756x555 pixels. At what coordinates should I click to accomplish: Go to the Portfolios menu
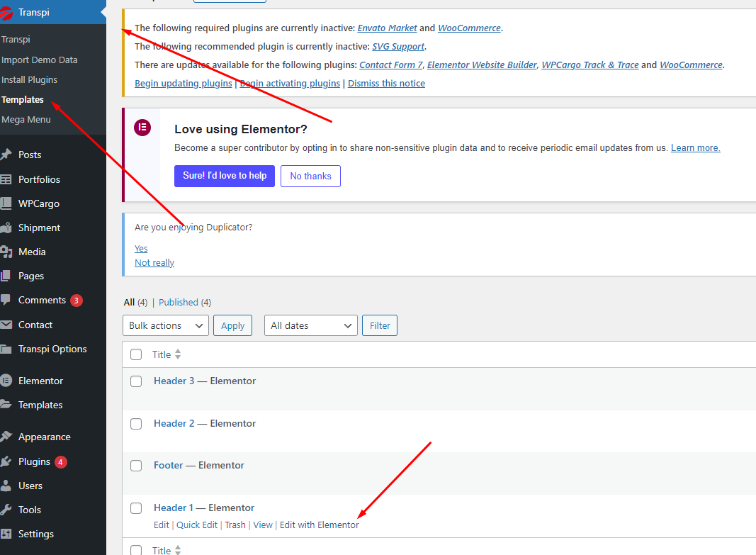click(39, 179)
